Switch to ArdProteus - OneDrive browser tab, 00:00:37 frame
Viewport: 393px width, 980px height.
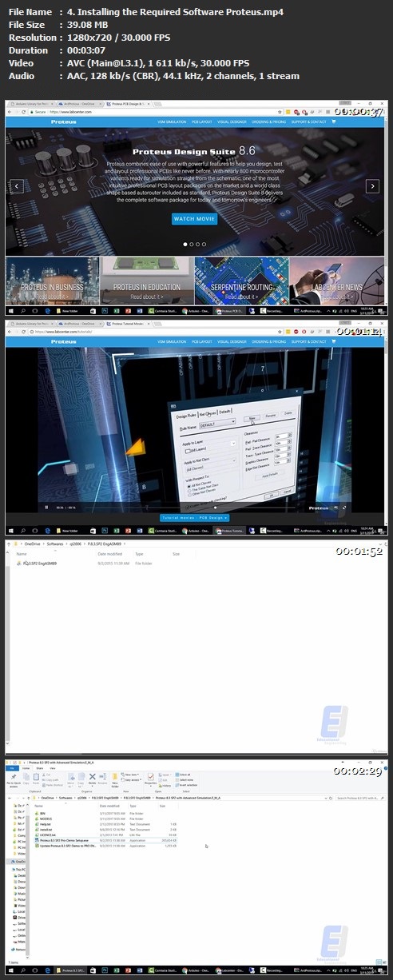click(78, 103)
